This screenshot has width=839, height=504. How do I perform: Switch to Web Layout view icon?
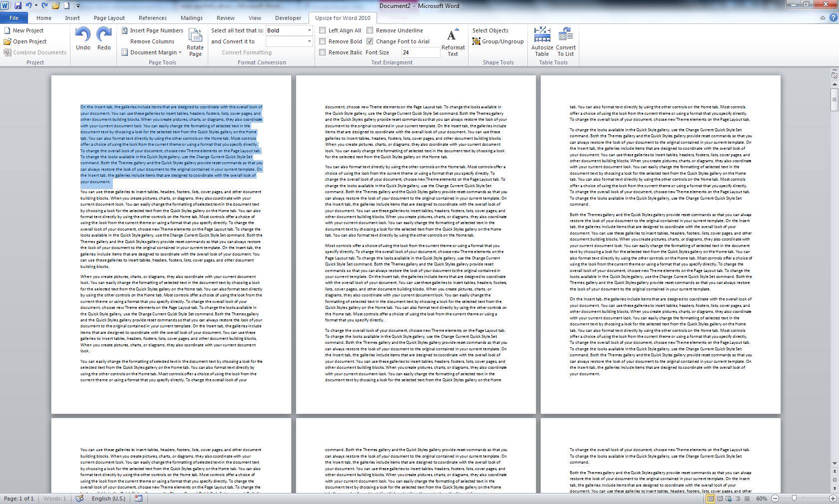point(729,499)
